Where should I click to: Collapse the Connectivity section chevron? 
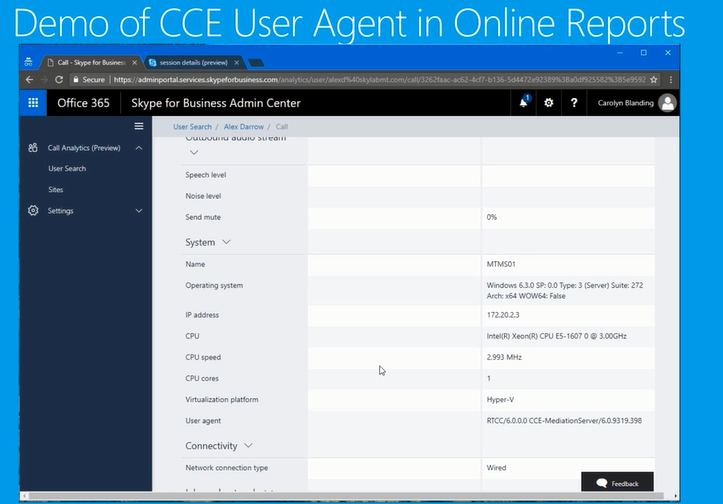tap(248, 446)
